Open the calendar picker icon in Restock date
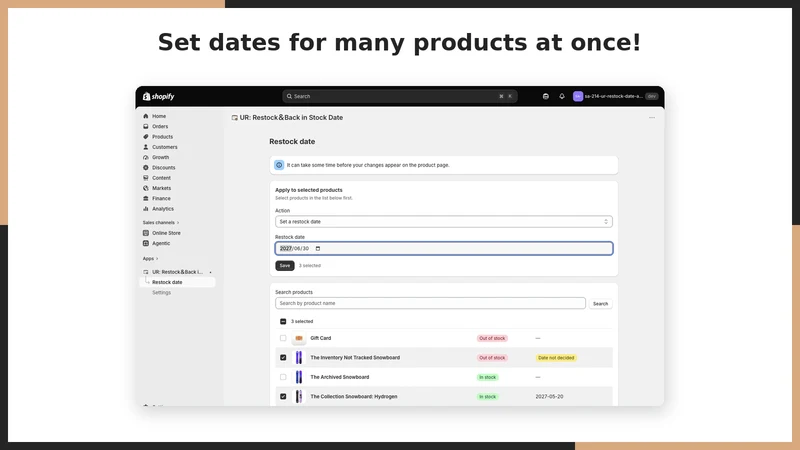The width and height of the screenshot is (800, 450). [x=318, y=248]
